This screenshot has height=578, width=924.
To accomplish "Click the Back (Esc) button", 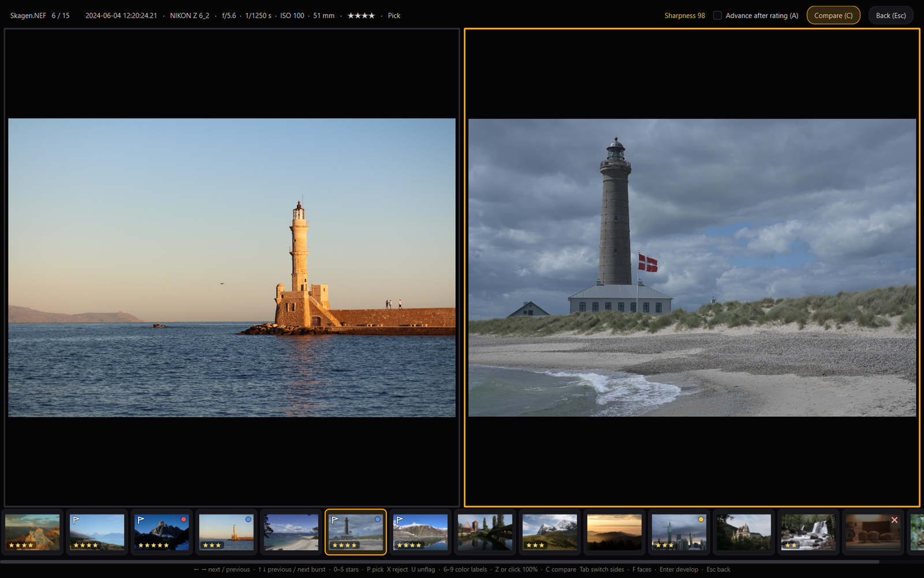I will pos(891,16).
